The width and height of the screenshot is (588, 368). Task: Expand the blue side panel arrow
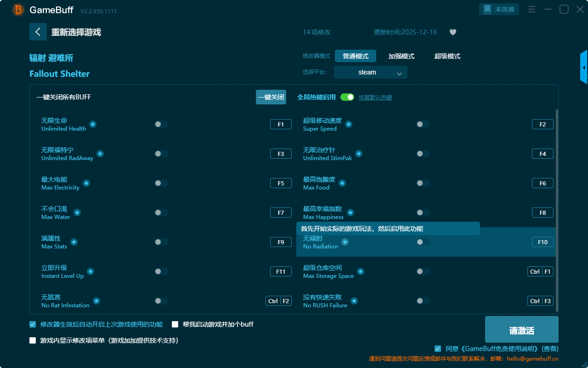(x=584, y=68)
